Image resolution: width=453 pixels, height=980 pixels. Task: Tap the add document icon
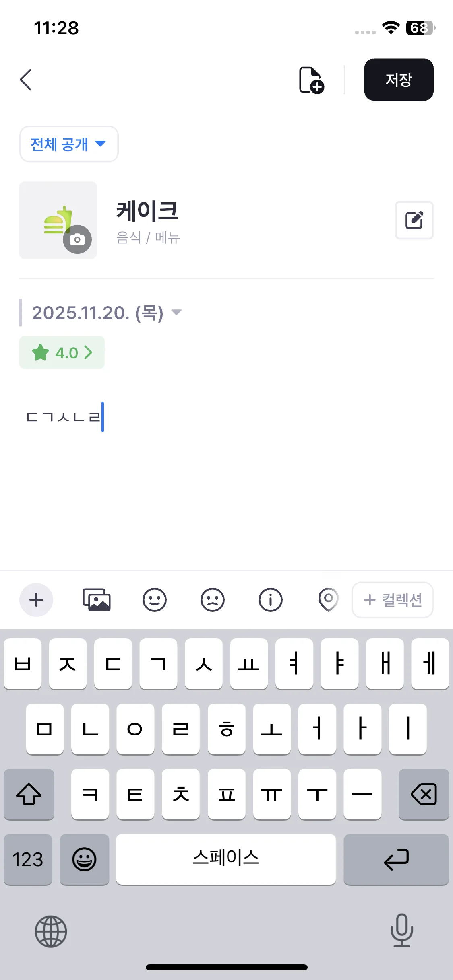(311, 80)
